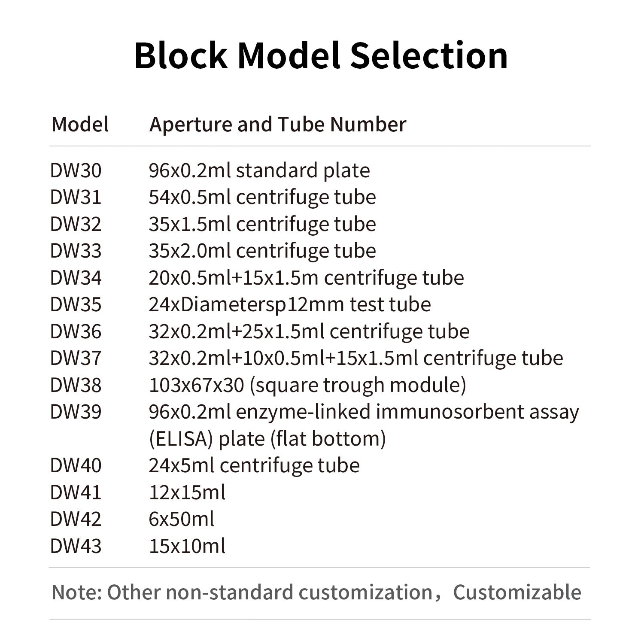Select the DW41 12x15ml row
The image size is (644, 644).
pyautogui.click(x=138, y=492)
